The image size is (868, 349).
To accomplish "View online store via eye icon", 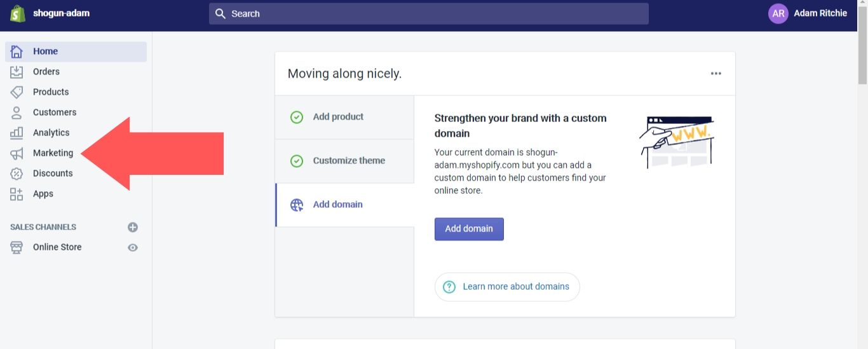I will tap(133, 247).
